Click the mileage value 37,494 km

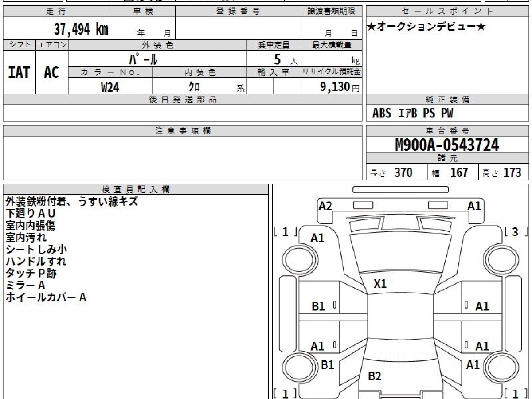(x=81, y=30)
